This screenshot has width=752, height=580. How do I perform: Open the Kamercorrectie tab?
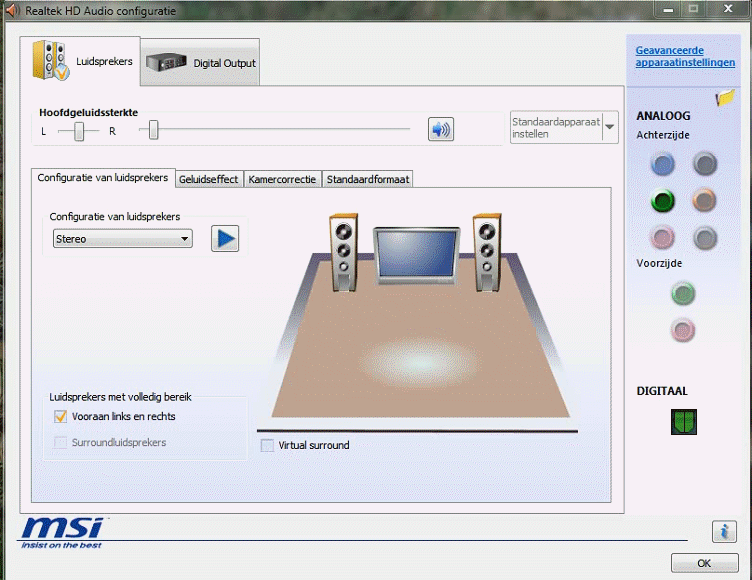(x=282, y=179)
